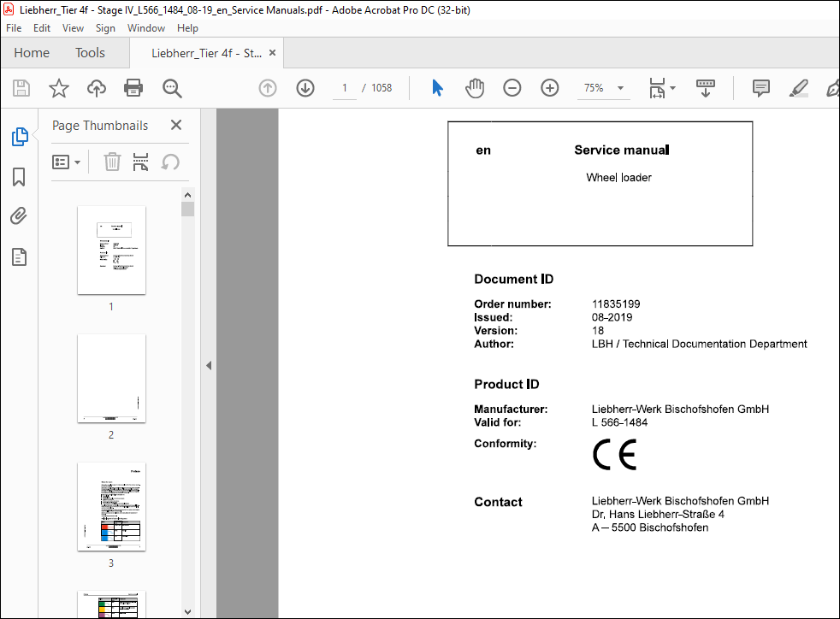Image resolution: width=840 pixels, height=619 pixels.
Task: Rotate page icon in thumbnails panel
Action: (x=170, y=162)
